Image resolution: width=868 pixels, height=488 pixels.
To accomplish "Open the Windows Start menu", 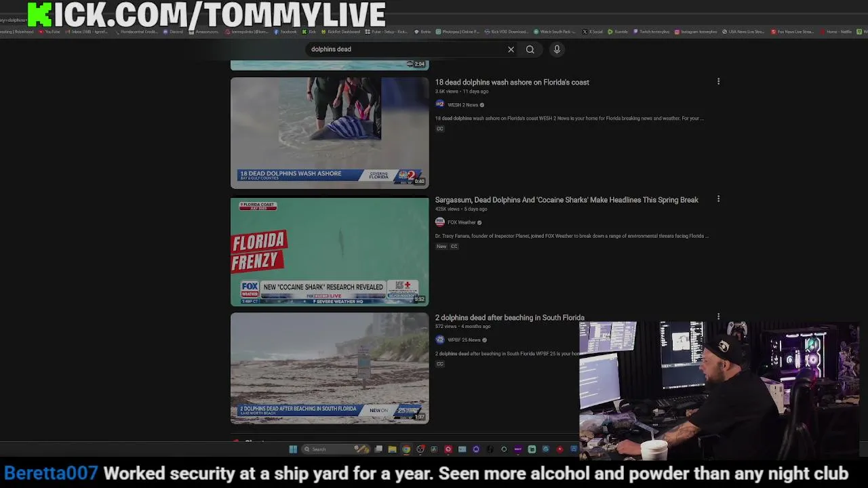I will coord(293,449).
